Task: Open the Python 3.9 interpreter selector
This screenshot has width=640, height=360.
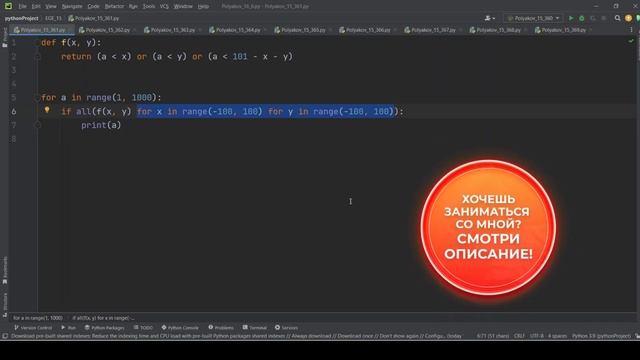Action: (601, 336)
